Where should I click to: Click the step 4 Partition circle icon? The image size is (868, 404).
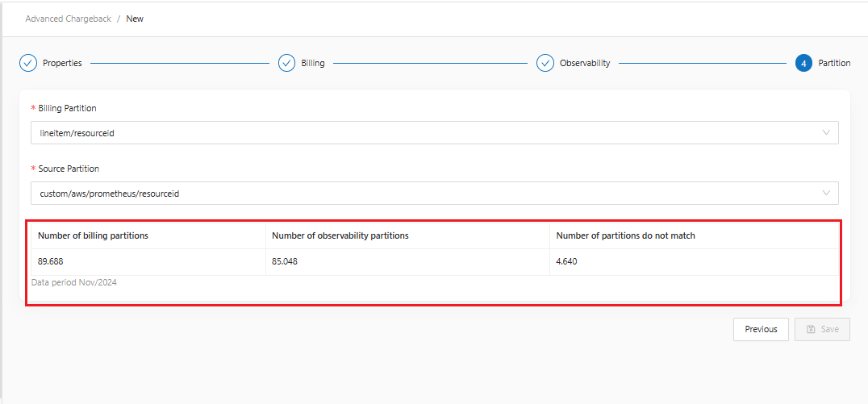pos(803,63)
